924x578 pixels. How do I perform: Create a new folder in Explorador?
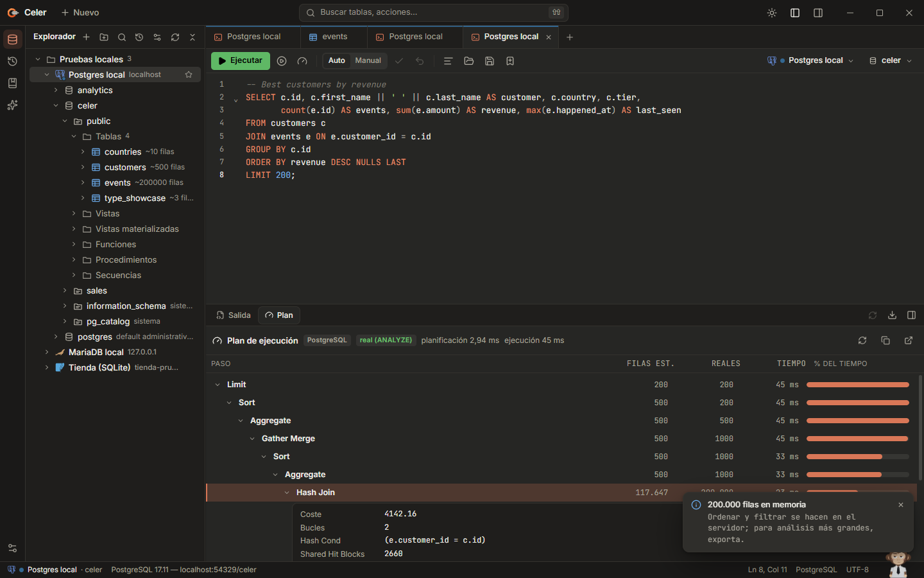coord(104,37)
